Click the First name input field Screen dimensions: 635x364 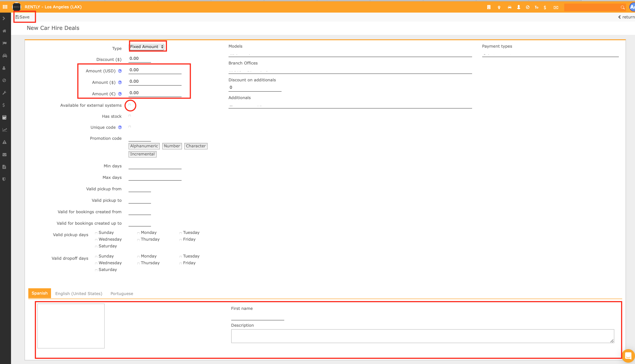(x=258, y=317)
